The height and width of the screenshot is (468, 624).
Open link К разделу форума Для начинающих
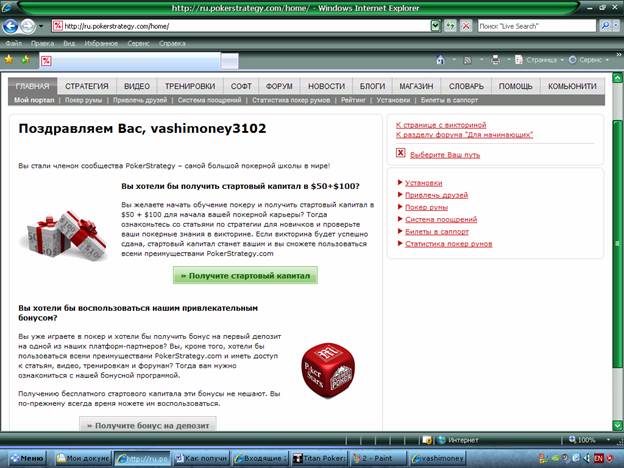(464, 135)
